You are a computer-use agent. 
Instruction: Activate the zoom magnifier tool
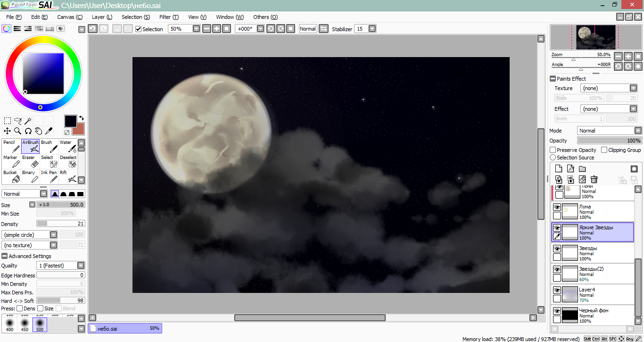pos(18,131)
